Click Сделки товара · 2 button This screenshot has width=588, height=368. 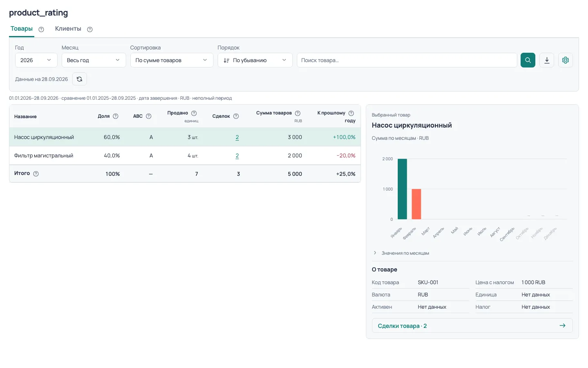pos(472,326)
